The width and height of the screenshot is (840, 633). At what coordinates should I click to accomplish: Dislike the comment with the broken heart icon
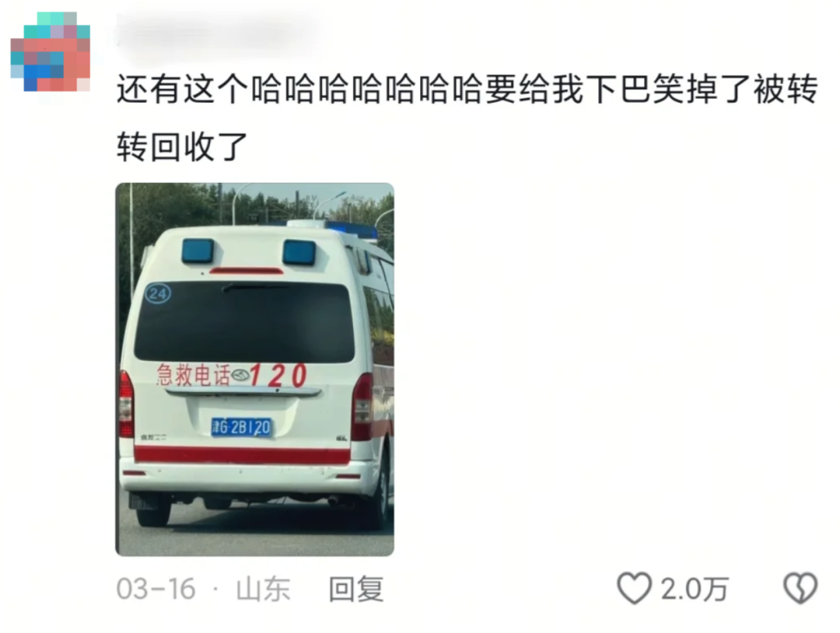pyautogui.click(x=800, y=588)
